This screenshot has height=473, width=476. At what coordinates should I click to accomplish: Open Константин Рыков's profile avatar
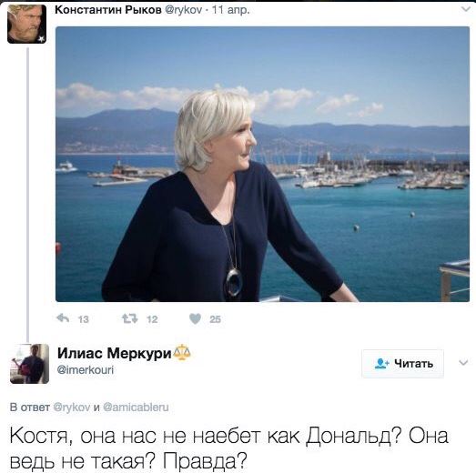[x=27, y=24]
